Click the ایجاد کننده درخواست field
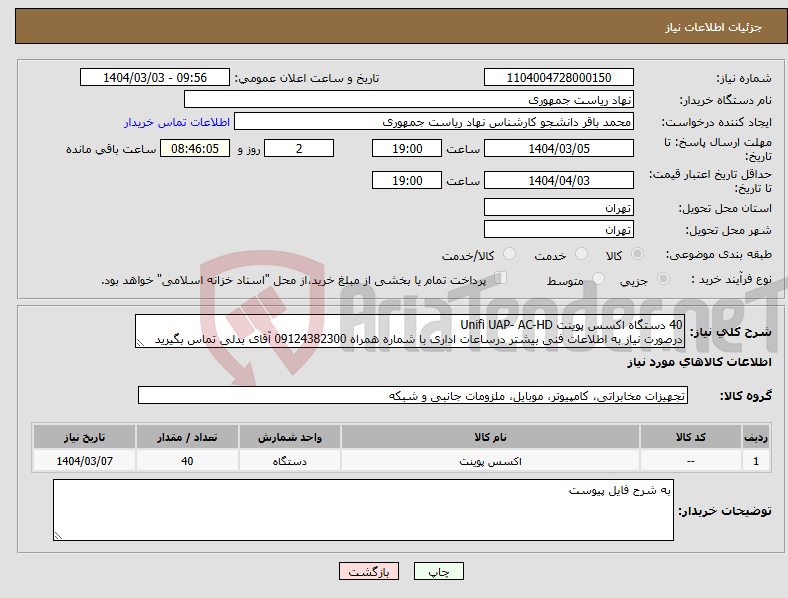 434,122
